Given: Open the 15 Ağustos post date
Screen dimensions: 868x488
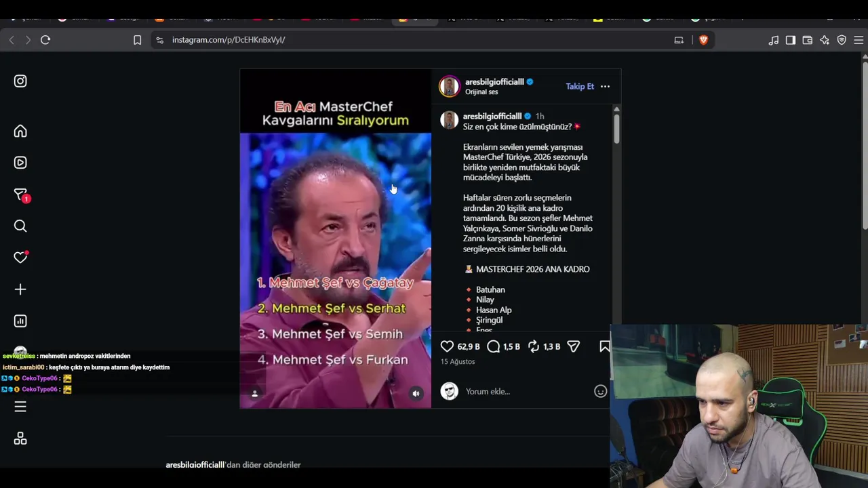Looking at the screenshot, I should tap(458, 362).
